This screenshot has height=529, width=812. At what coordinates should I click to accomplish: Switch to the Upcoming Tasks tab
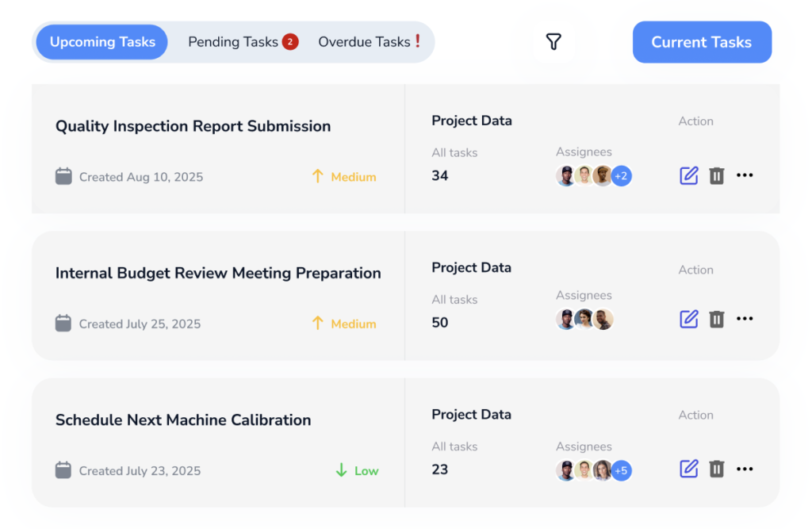(102, 42)
